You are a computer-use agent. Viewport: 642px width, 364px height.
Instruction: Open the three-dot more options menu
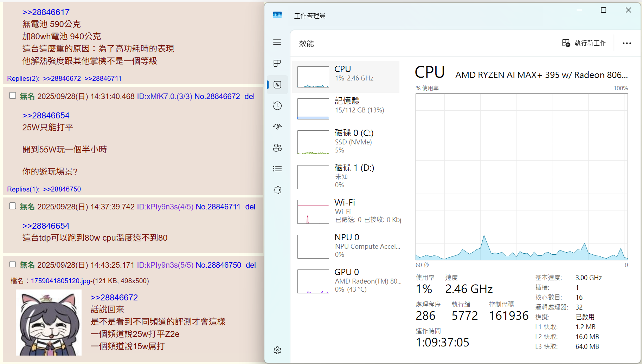627,43
